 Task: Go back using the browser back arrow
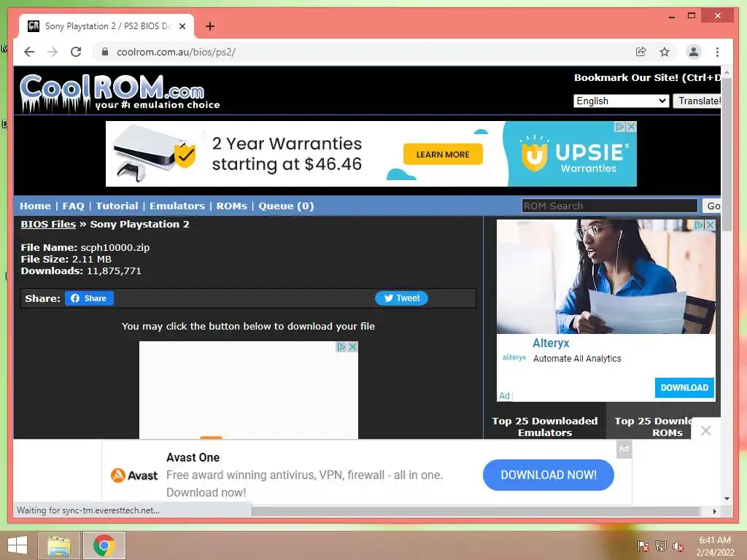click(29, 52)
